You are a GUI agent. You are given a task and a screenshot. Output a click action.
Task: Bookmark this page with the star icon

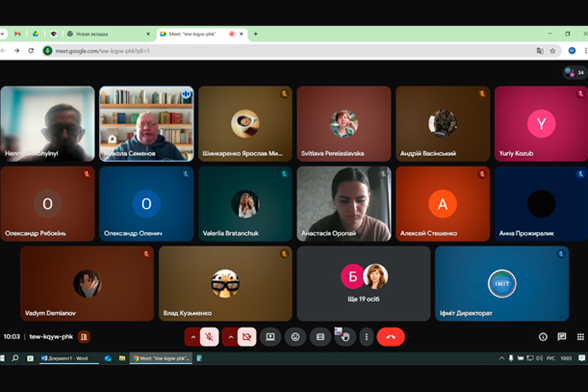553,51
